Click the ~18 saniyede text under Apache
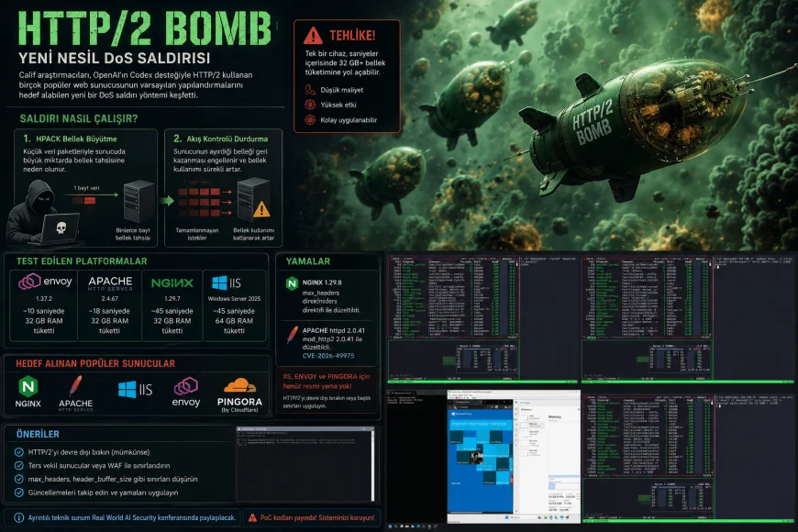The height and width of the screenshot is (532, 798). pyautogui.click(x=109, y=311)
